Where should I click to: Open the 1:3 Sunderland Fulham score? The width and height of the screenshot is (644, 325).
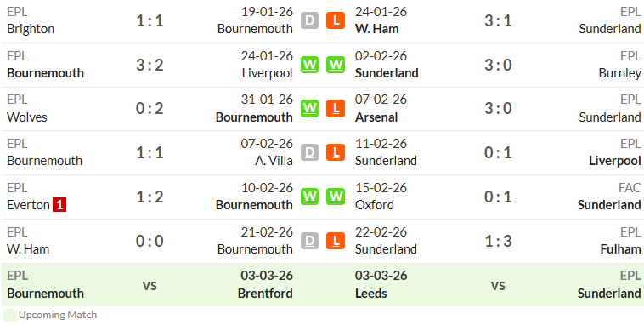click(498, 241)
